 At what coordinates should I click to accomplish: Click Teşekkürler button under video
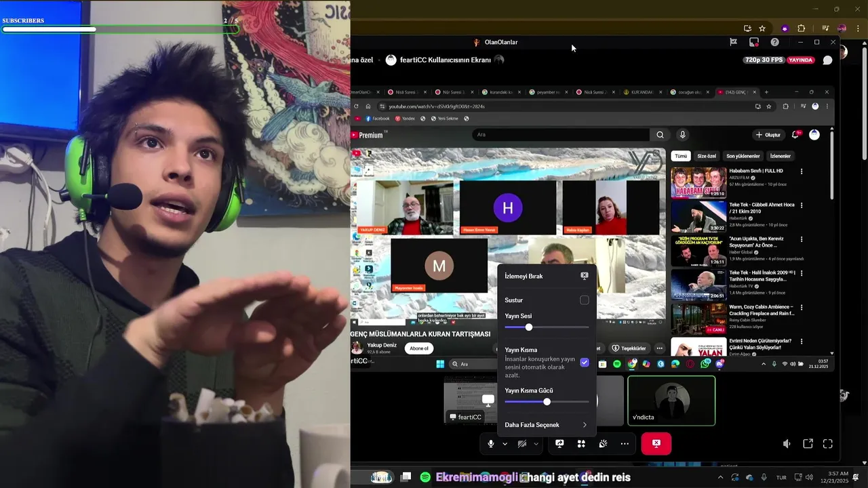tap(629, 348)
